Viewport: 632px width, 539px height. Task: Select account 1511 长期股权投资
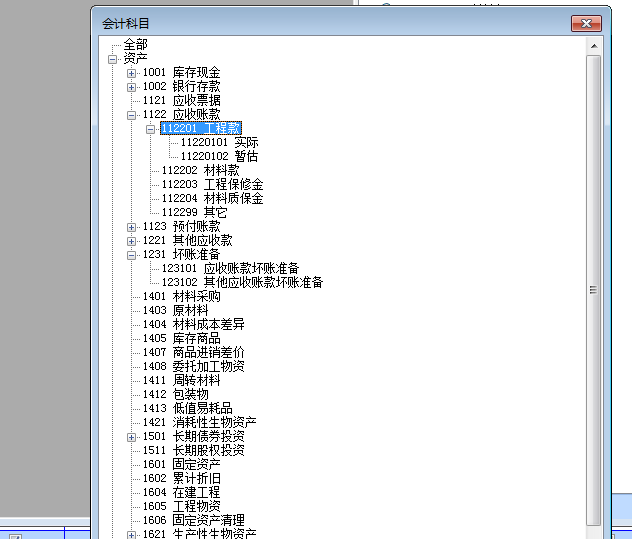pyautogui.click(x=193, y=450)
